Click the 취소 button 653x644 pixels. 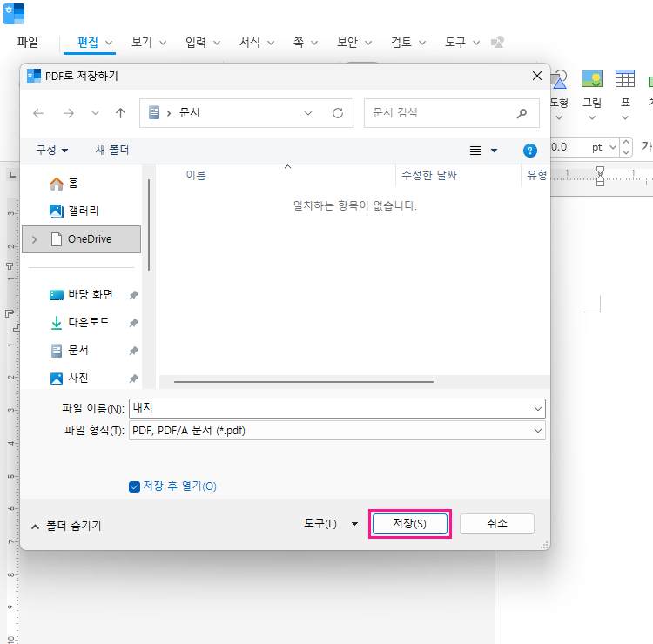(496, 523)
